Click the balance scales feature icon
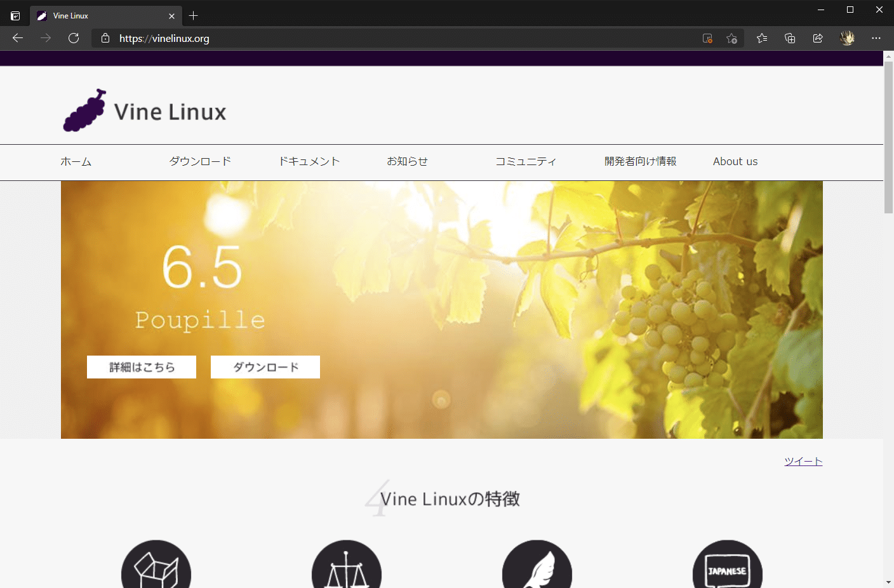Image resolution: width=894 pixels, height=588 pixels. 347,565
